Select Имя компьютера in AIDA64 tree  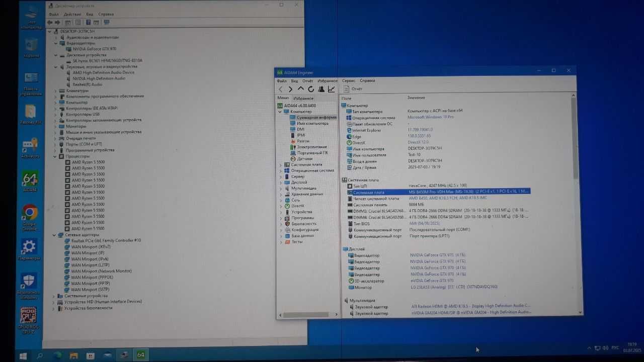pyautogui.click(x=312, y=123)
